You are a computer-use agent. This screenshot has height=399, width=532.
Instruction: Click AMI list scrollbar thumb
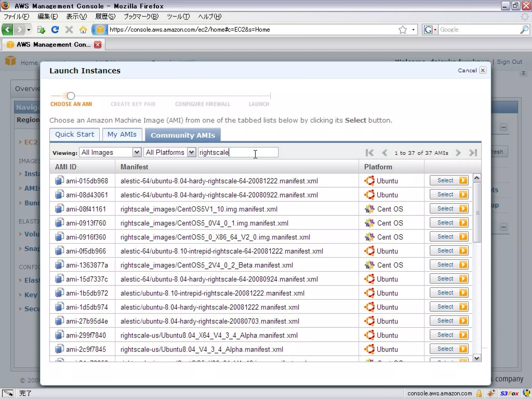point(477,212)
